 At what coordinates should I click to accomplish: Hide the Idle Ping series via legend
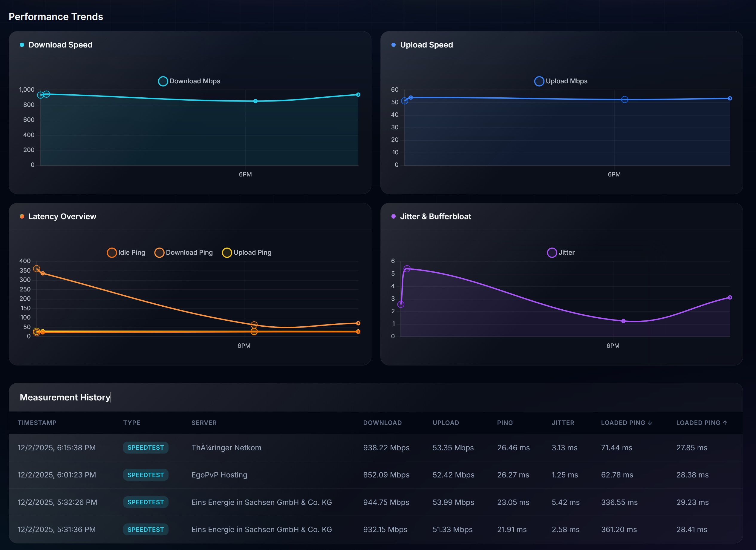point(126,253)
